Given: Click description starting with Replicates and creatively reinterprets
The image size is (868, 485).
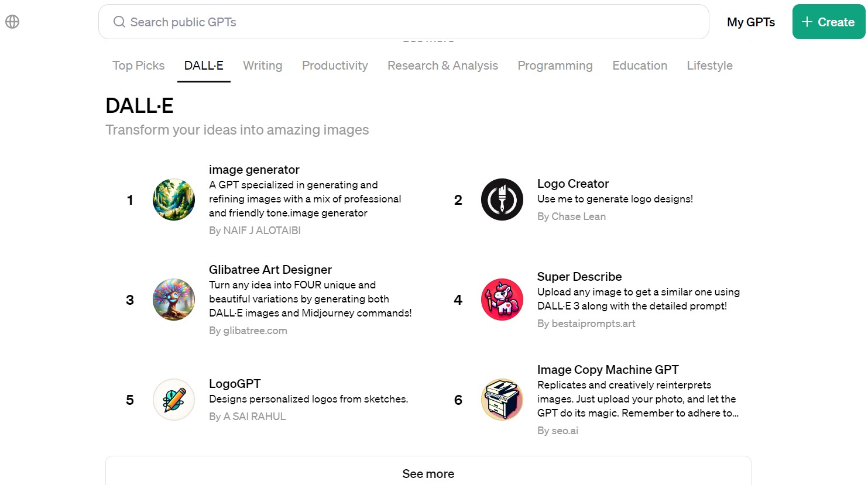Looking at the screenshot, I should click(x=638, y=399).
